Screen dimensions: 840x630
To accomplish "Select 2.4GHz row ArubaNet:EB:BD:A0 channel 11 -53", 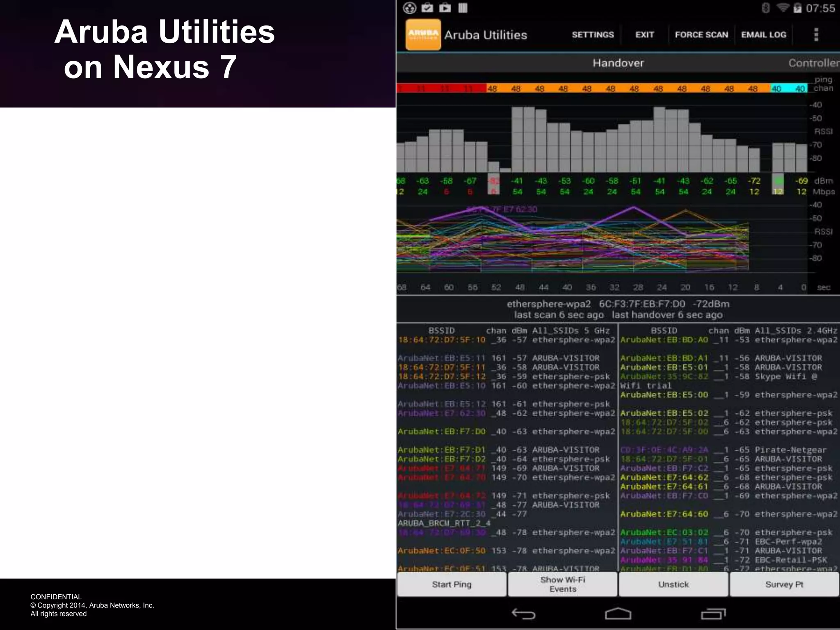I will (x=729, y=340).
